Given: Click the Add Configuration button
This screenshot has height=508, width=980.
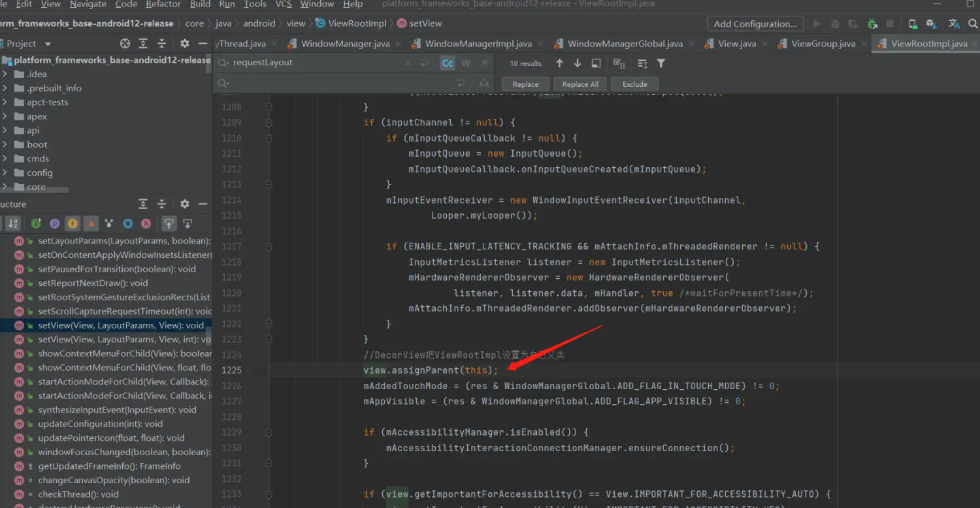Looking at the screenshot, I should 755,24.
